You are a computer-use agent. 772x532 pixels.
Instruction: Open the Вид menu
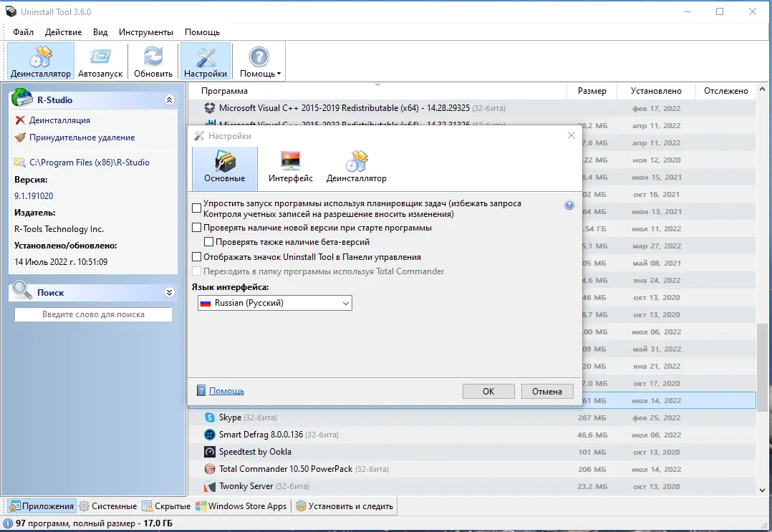pos(100,32)
